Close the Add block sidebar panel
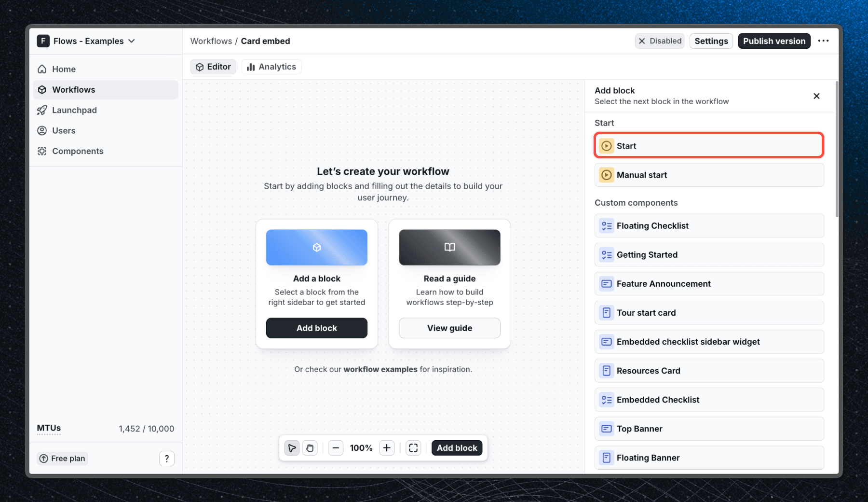 [816, 96]
